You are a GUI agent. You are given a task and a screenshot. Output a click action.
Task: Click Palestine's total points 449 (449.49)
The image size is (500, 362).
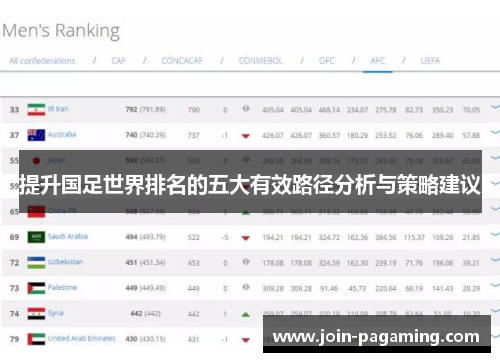point(145,288)
